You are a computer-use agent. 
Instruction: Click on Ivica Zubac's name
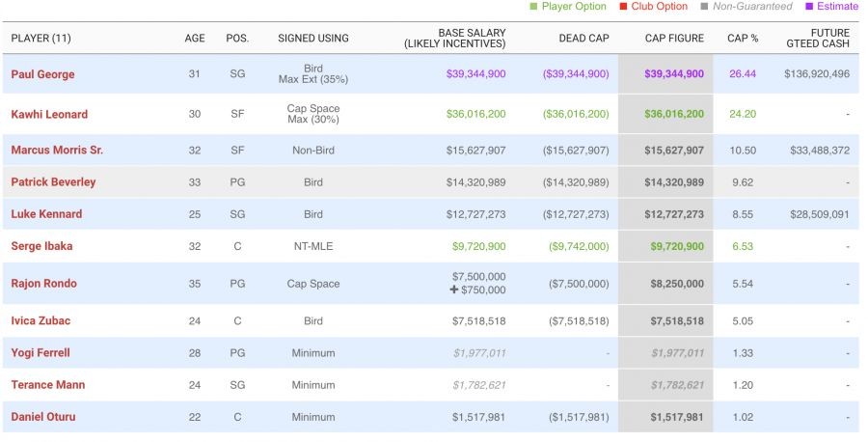point(41,320)
